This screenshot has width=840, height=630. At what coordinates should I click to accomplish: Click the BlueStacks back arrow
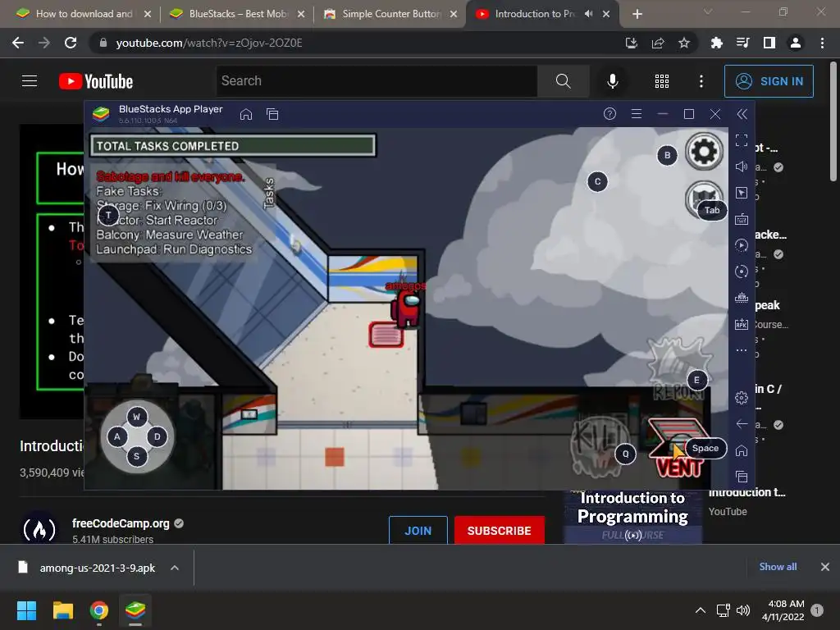[742, 424]
